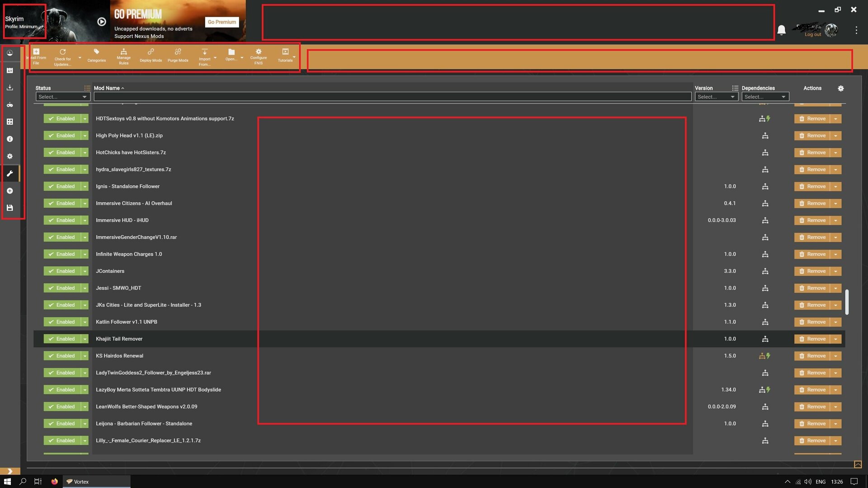Click the Log out link
Screen dimensions: 868x488
coord(812,34)
